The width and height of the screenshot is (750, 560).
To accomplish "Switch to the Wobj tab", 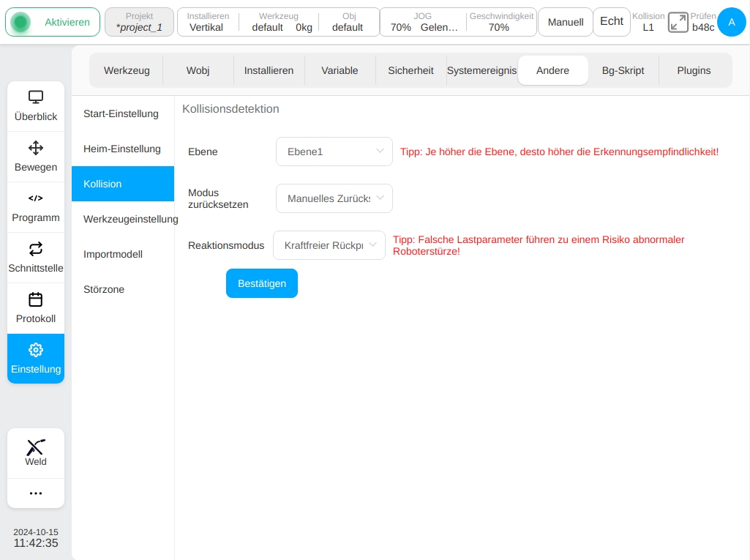I will (198, 70).
